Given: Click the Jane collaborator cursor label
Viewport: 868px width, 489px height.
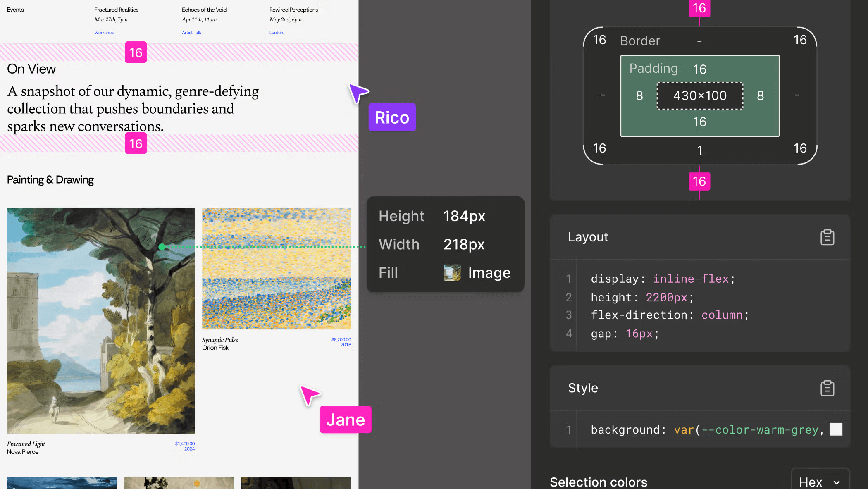Looking at the screenshot, I should (346, 420).
